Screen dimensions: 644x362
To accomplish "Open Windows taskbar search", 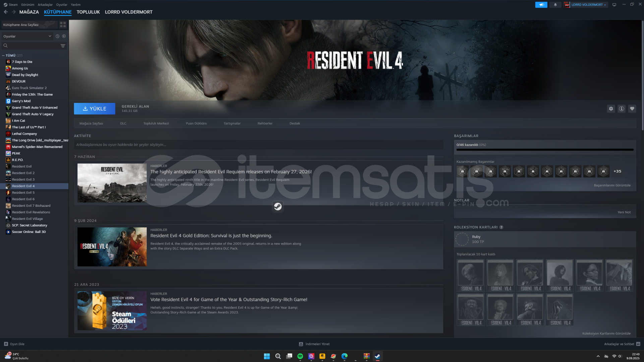I will pyautogui.click(x=278, y=356).
